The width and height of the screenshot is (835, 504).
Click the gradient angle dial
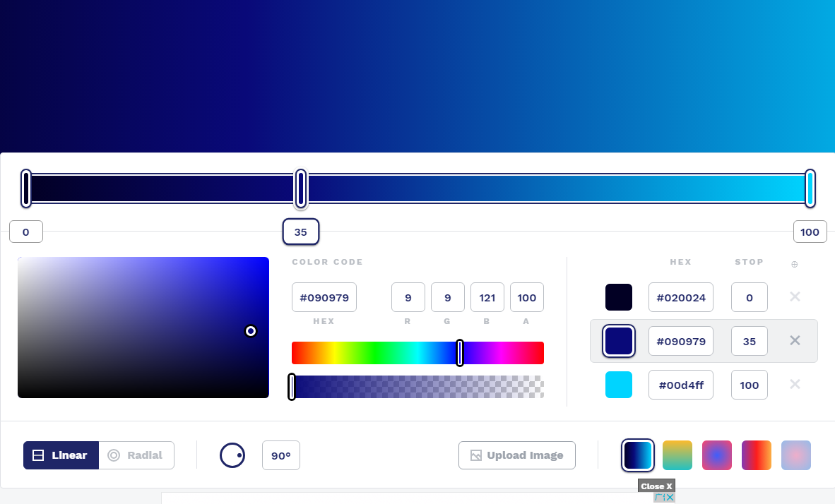[x=232, y=455]
